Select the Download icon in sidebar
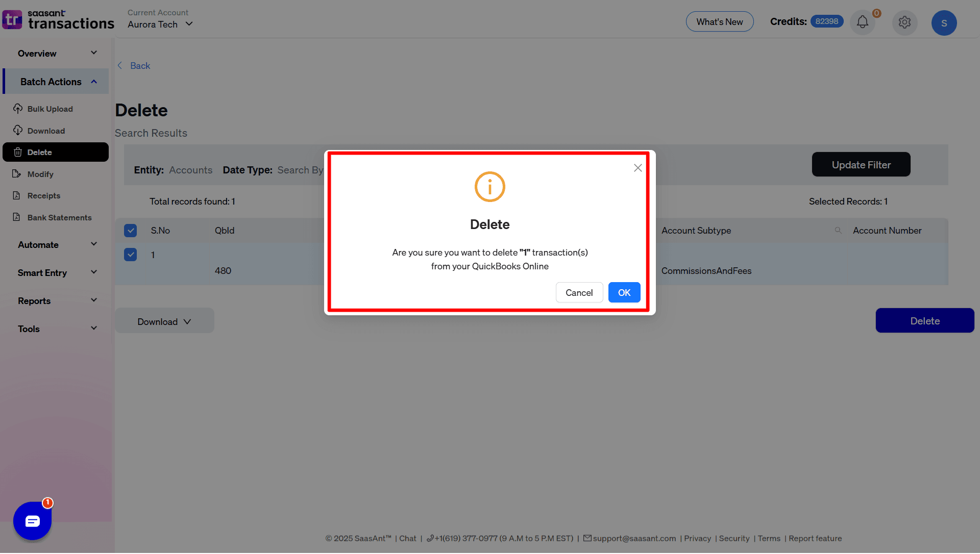The height and width of the screenshot is (554, 980). click(18, 131)
